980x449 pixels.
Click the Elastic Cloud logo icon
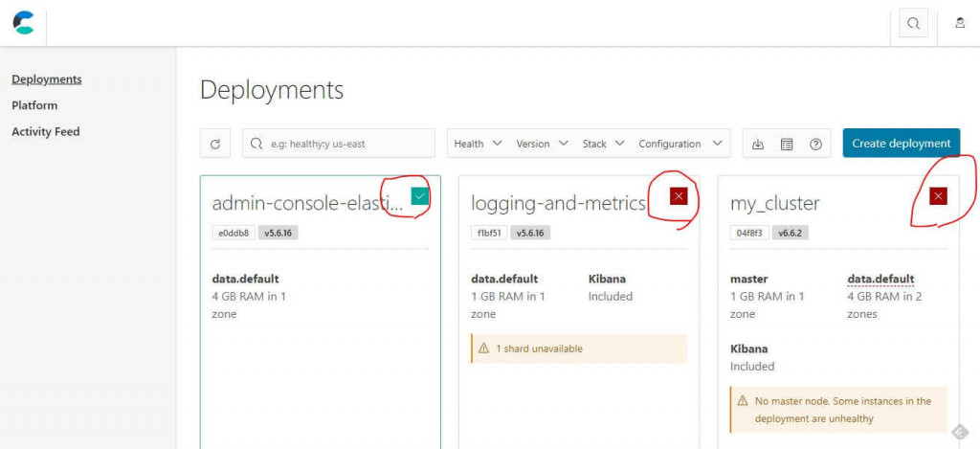(x=23, y=23)
